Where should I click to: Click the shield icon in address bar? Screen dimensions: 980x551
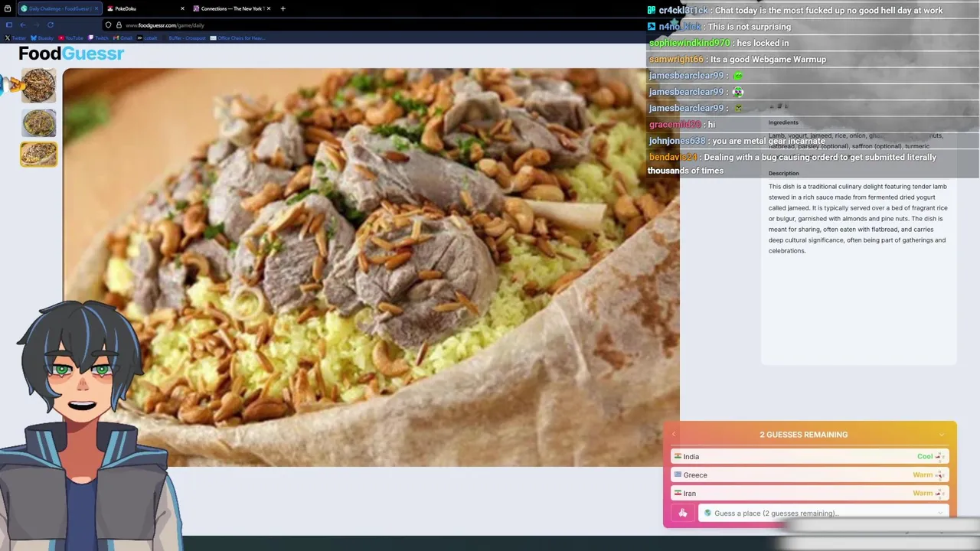[x=108, y=25]
